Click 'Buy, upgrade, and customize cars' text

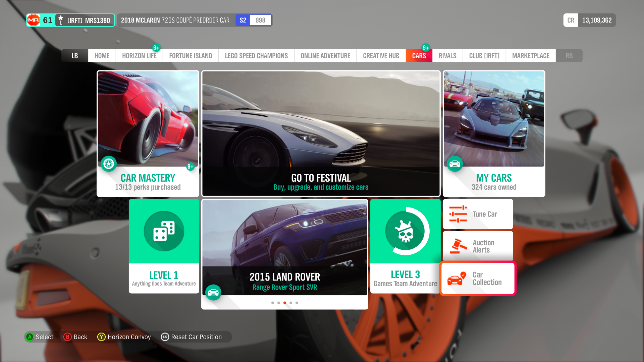pyautogui.click(x=321, y=187)
